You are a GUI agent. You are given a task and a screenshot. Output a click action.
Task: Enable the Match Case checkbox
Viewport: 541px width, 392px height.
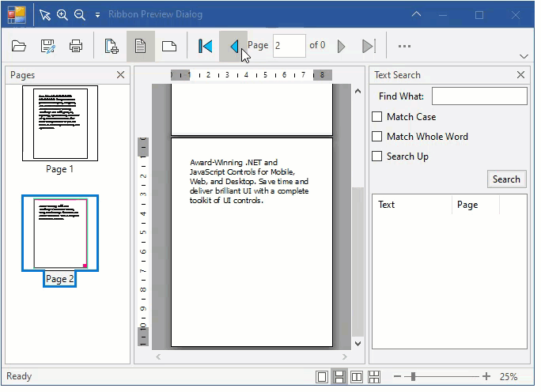(x=377, y=117)
